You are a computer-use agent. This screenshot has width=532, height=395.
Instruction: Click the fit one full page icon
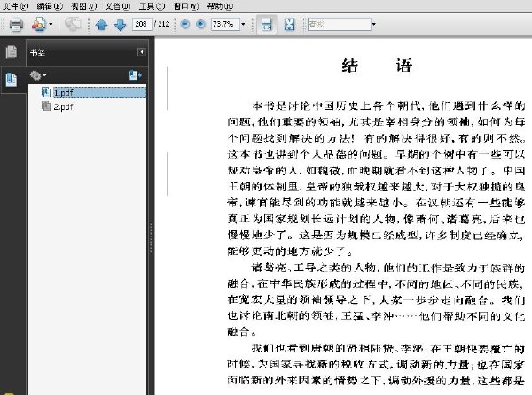[x=289, y=25]
